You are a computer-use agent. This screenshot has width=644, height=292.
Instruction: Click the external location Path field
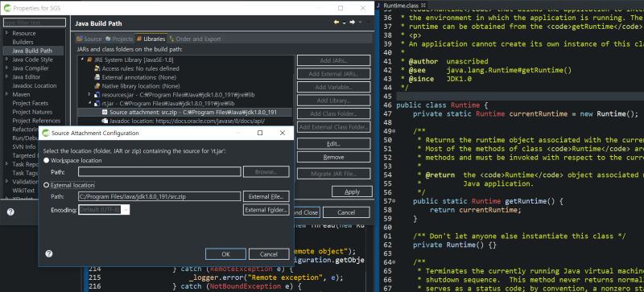(x=159, y=197)
